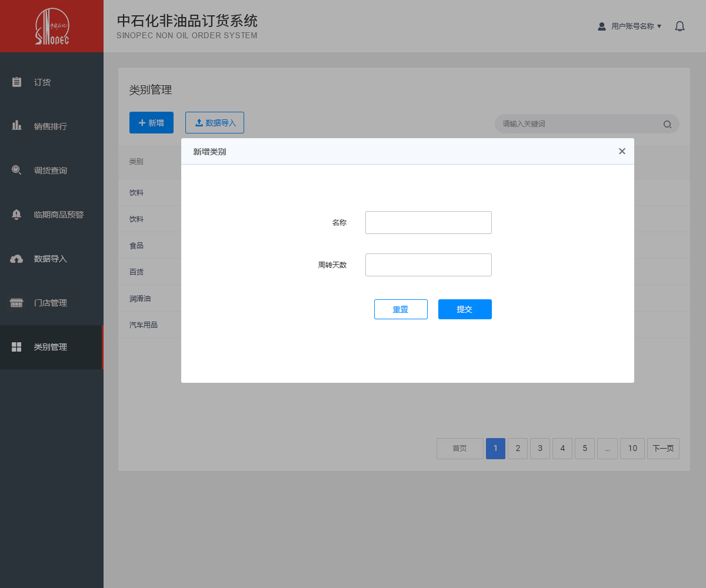Viewport: 706px width, 588px height.
Task: Open the notification bell in the header
Action: (x=680, y=26)
